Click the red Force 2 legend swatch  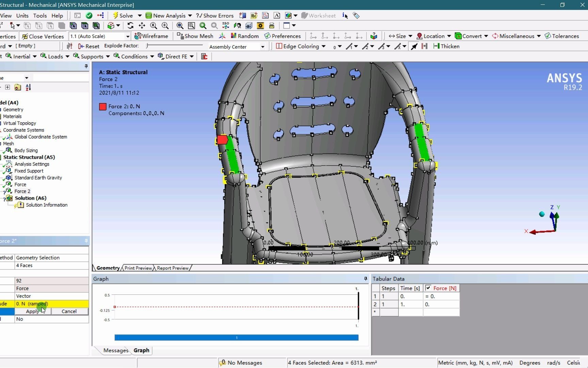(x=103, y=107)
